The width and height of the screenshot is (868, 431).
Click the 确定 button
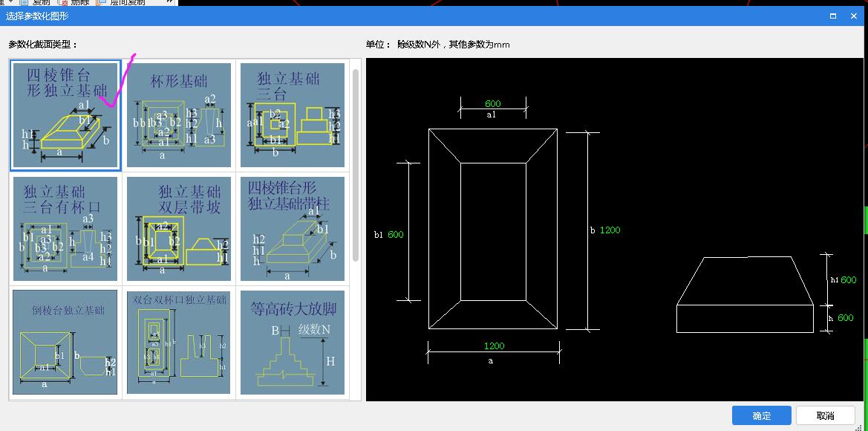(762, 415)
